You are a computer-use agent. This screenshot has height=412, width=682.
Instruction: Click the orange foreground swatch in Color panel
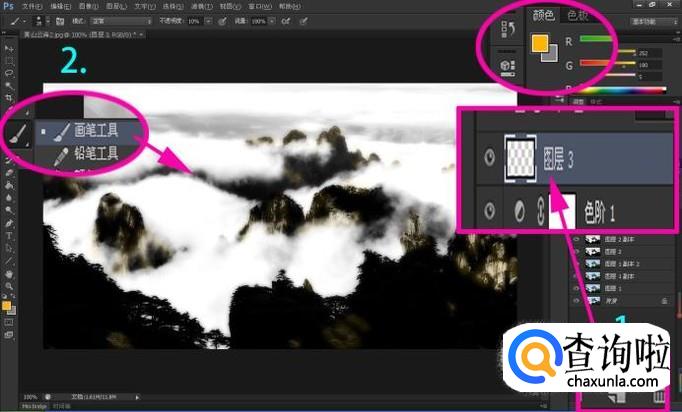click(539, 44)
